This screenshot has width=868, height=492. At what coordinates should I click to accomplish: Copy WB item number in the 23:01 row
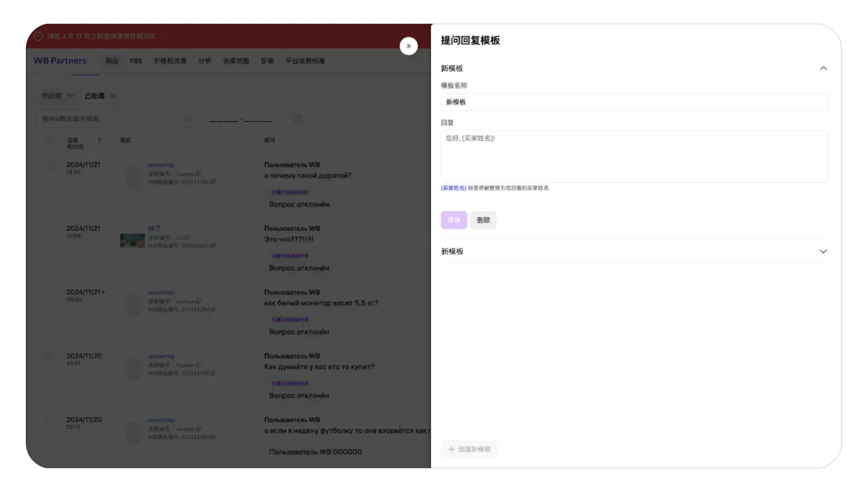(213, 373)
